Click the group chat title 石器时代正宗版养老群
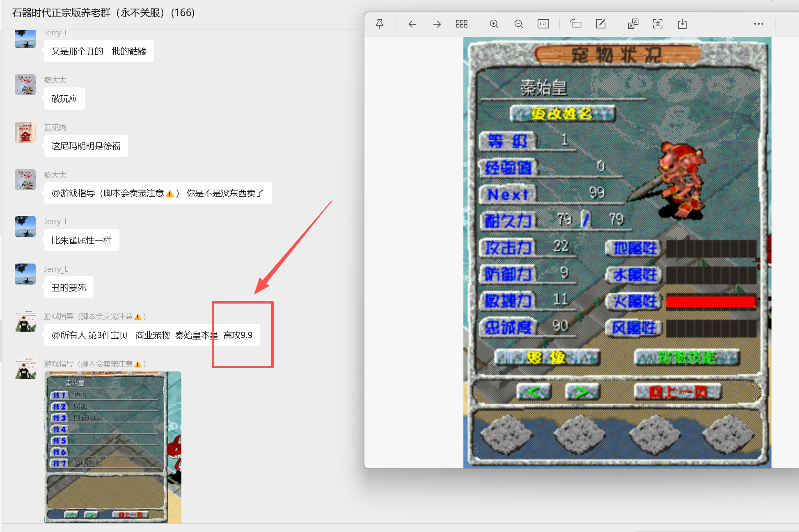This screenshot has height=532, width=799. coord(103,13)
